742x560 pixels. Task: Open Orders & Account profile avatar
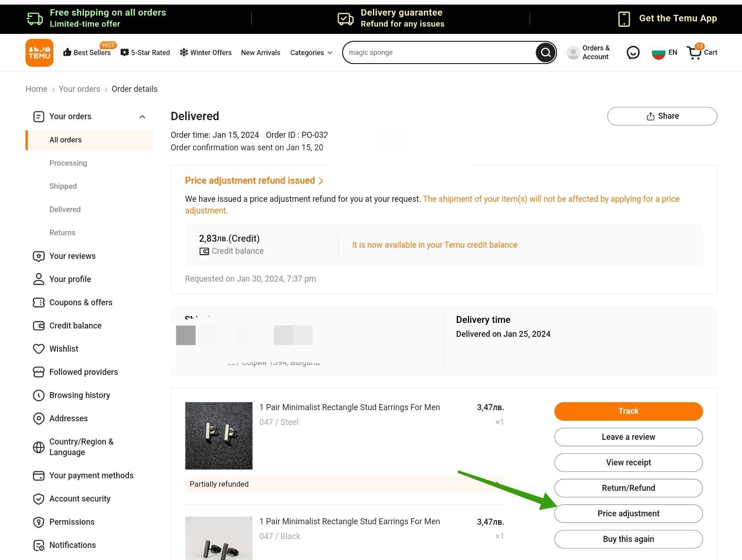point(573,52)
